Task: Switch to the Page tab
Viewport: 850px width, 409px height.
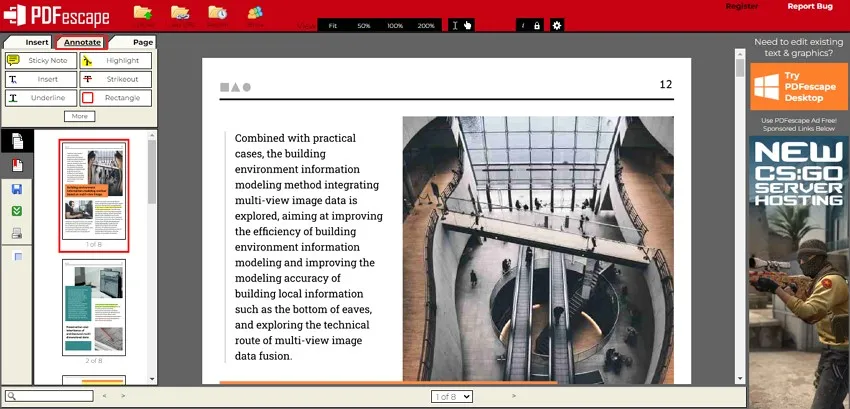Action: pyautogui.click(x=143, y=42)
